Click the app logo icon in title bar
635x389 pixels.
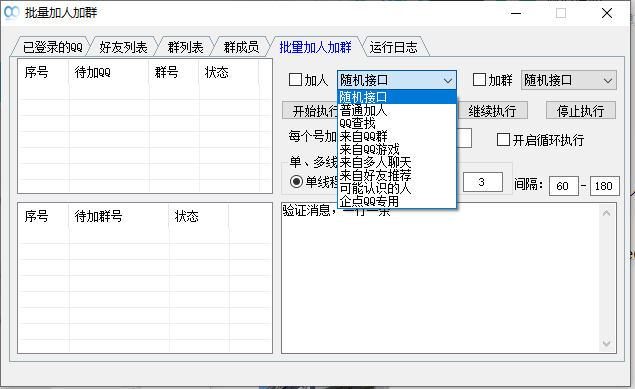coord(11,13)
